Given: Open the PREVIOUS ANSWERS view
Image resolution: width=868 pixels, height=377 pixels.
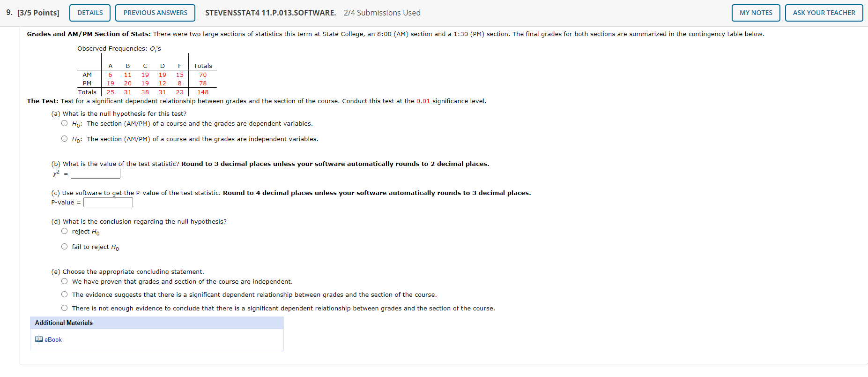Looking at the screenshot, I should click(x=155, y=13).
